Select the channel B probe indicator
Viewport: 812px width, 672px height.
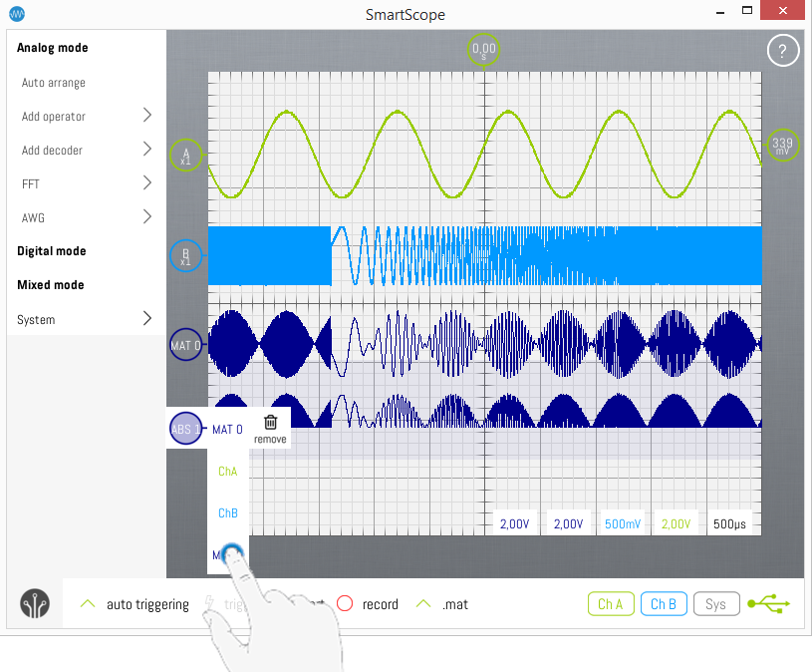coord(185,255)
